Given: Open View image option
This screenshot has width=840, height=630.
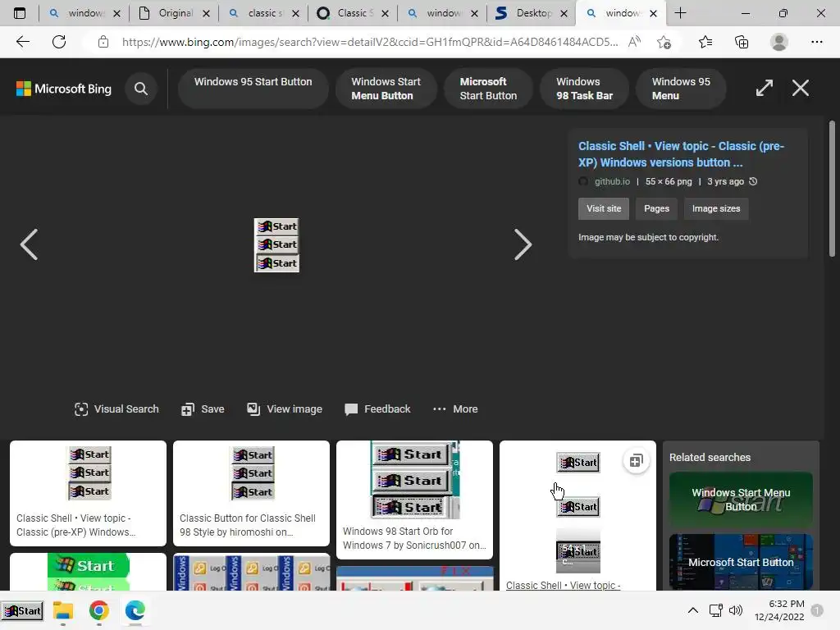Looking at the screenshot, I should tap(285, 409).
